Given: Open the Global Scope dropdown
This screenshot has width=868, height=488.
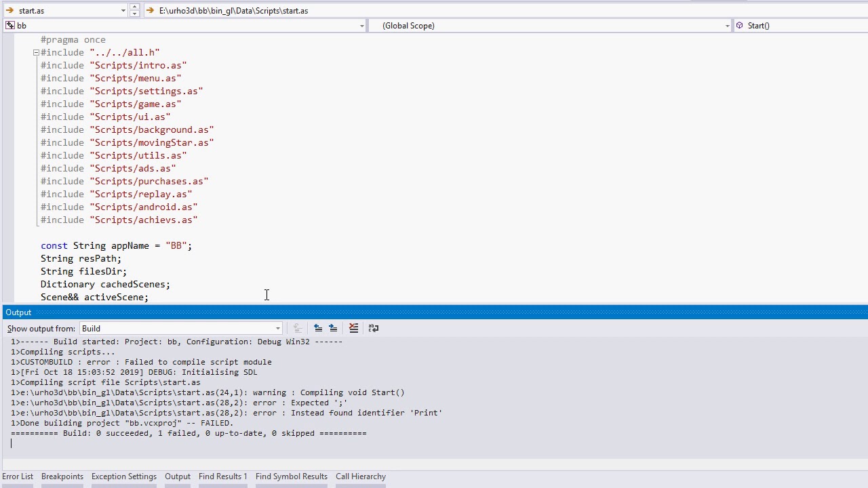Looking at the screenshot, I should pos(727,26).
